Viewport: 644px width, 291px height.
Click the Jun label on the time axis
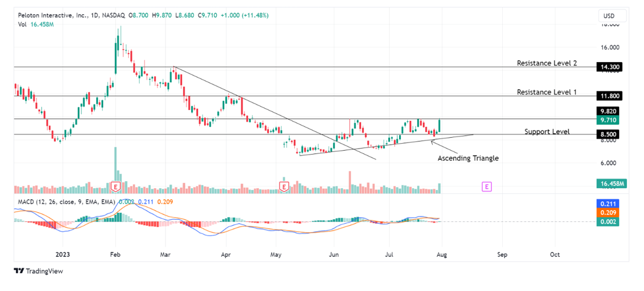[x=334, y=255]
